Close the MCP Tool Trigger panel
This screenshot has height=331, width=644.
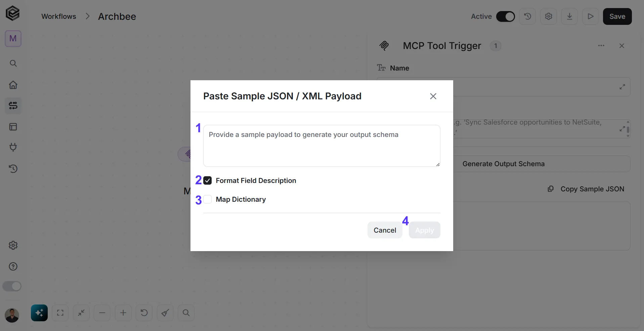pyautogui.click(x=622, y=46)
